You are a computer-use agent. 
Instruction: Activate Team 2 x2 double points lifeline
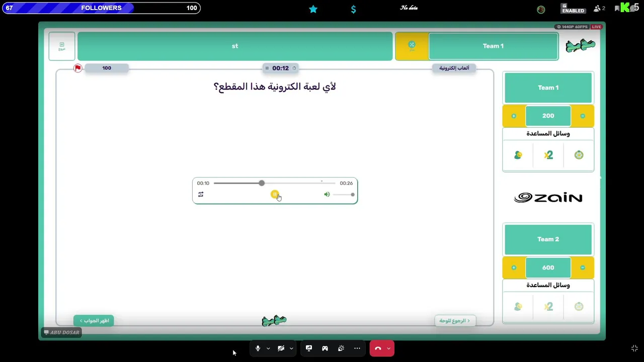(x=548, y=307)
